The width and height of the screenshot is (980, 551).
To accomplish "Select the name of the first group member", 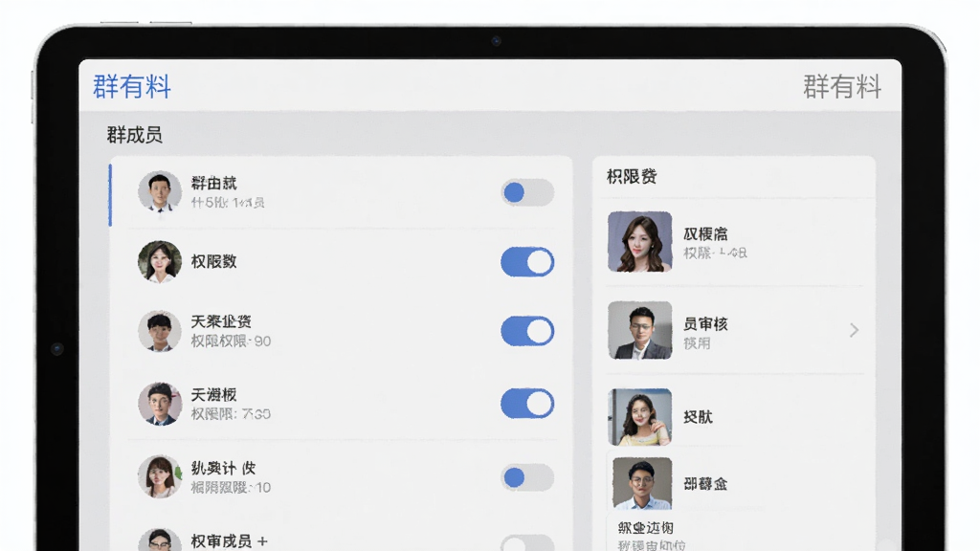I will [x=213, y=183].
